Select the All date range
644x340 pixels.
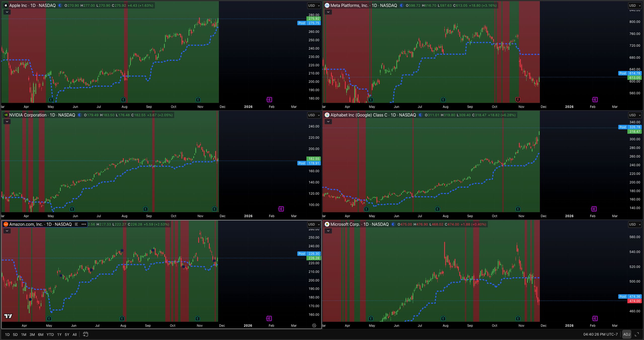tap(74, 334)
